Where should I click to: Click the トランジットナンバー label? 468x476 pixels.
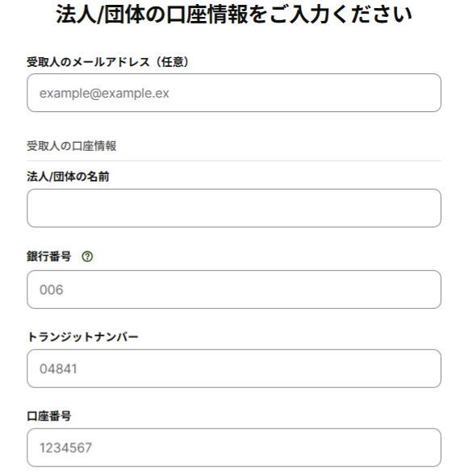pyautogui.click(x=83, y=336)
